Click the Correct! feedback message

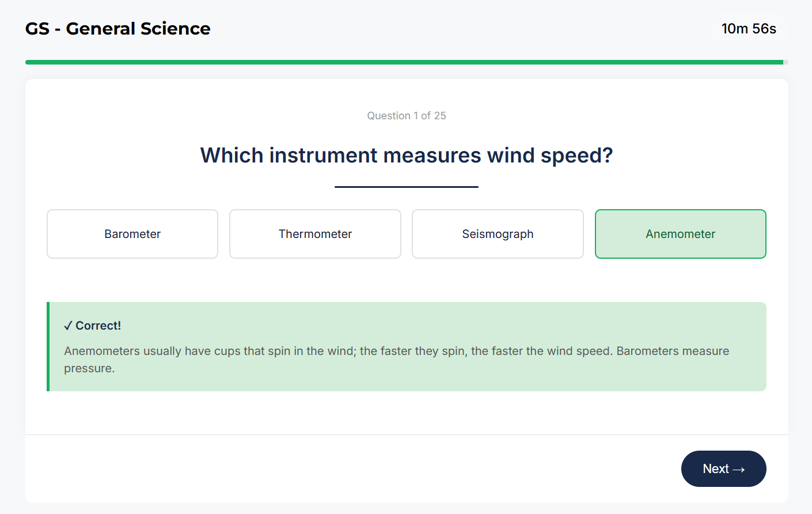click(93, 325)
